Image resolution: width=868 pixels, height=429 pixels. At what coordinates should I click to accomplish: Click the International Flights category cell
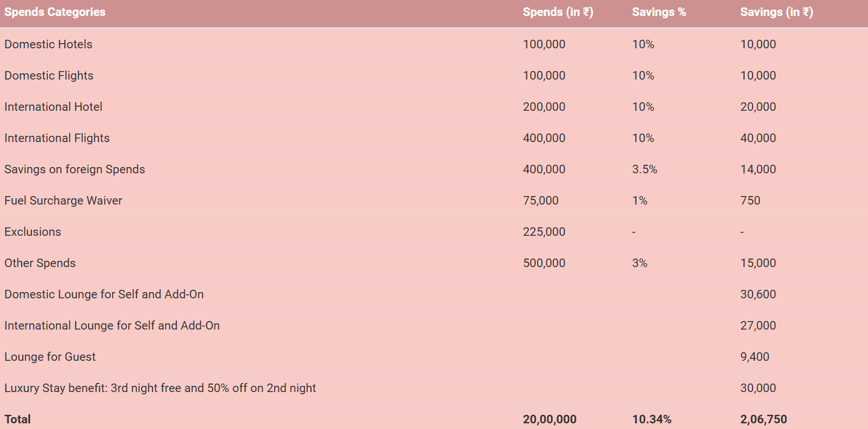[x=57, y=138]
